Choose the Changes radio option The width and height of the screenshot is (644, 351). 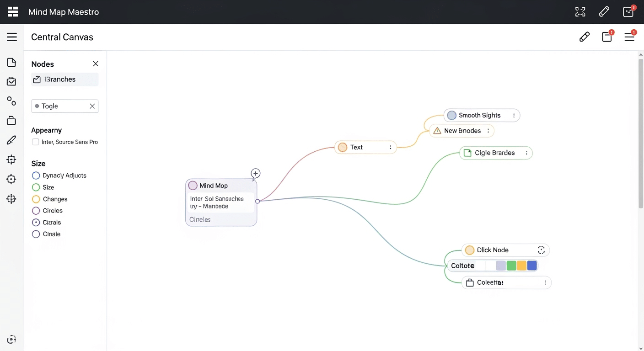pos(36,199)
